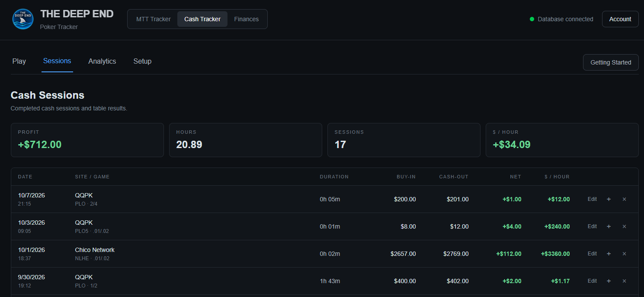This screenshot has height=297, width=644.
Task: Click the Getting Started button
Action: [611, 62]
